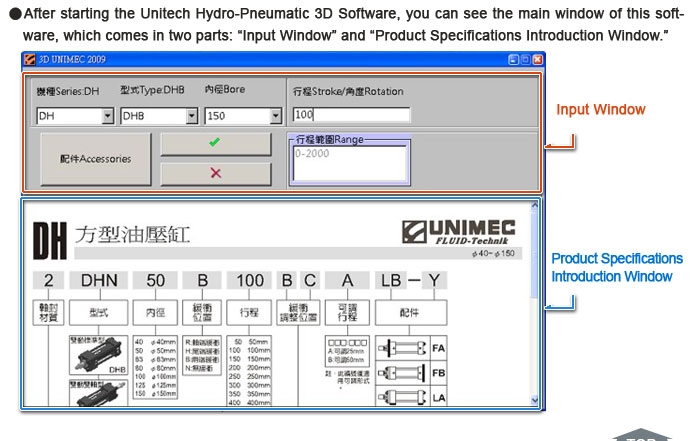Image resolution: width=695 pixels, height=441 pixels.
Task: Click the 'A' adjustable stroke code box
Action: [347, 281]
